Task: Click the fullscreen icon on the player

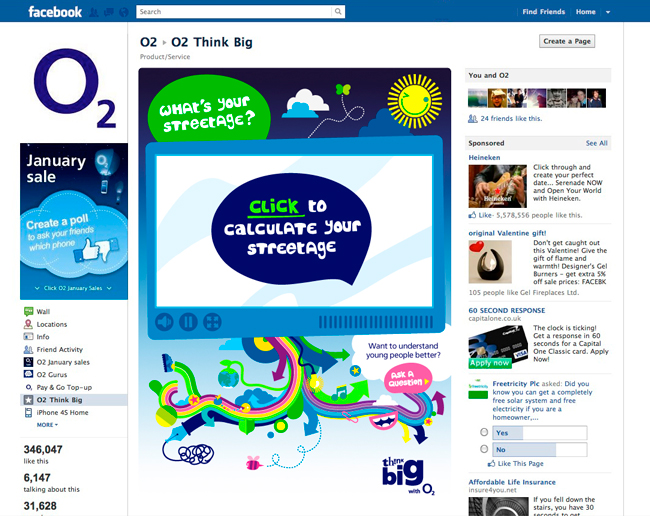Action: (212, 322)
